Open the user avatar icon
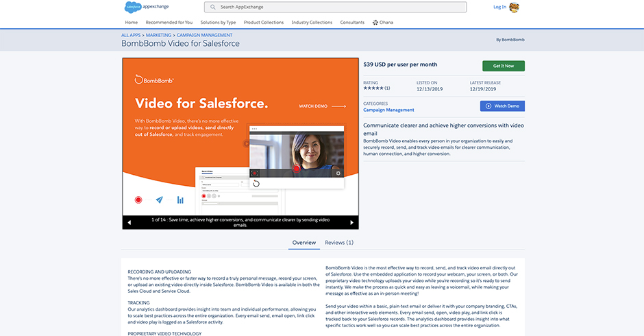644x336 pixels. click(514, 7)
